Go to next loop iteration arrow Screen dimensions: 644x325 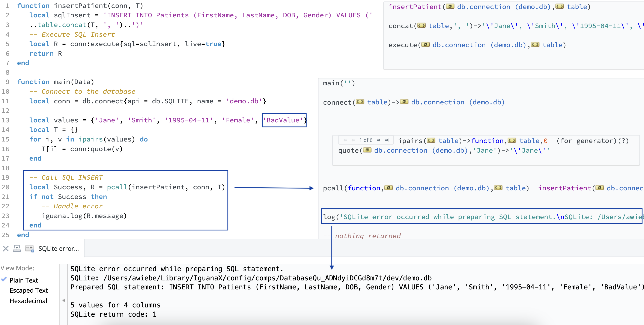pyautogui.click(x=379, y=140)
